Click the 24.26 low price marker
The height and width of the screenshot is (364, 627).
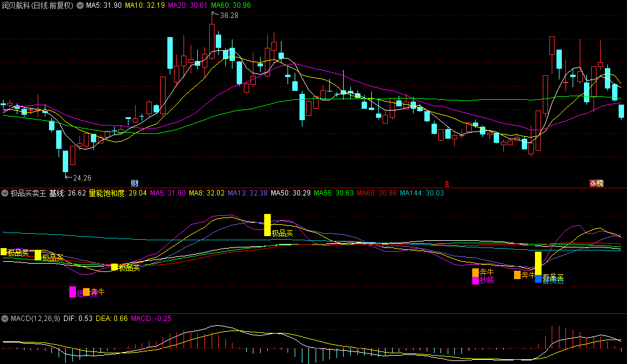(81, 178)
